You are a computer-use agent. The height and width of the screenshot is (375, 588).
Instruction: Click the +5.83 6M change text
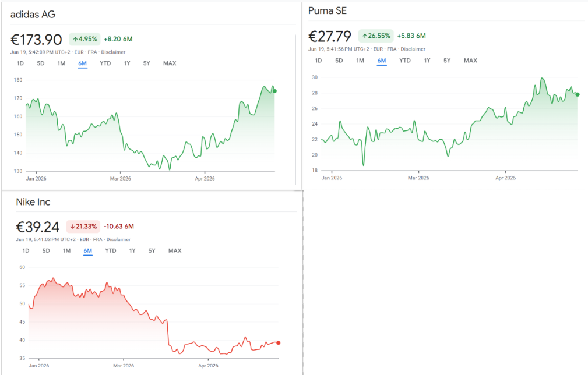(411, 36)
